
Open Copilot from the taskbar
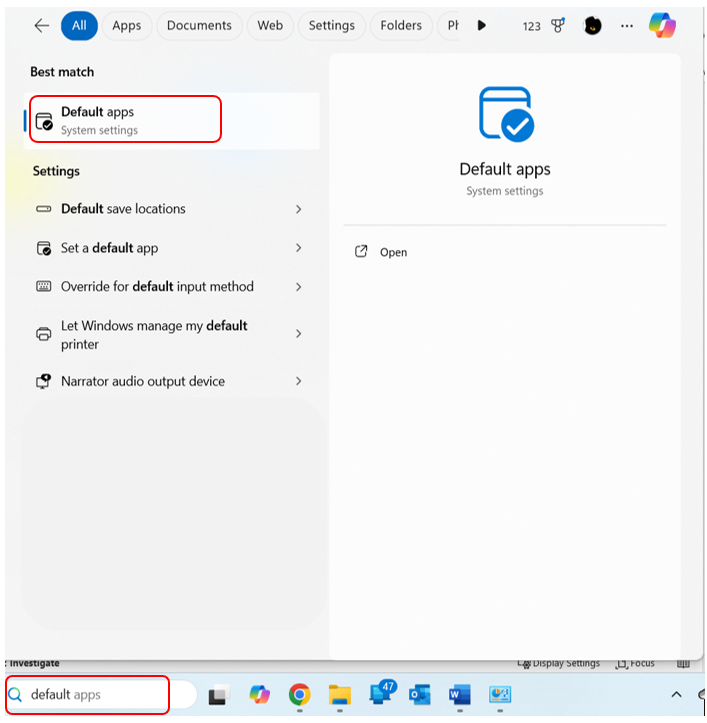coord(260,694)
